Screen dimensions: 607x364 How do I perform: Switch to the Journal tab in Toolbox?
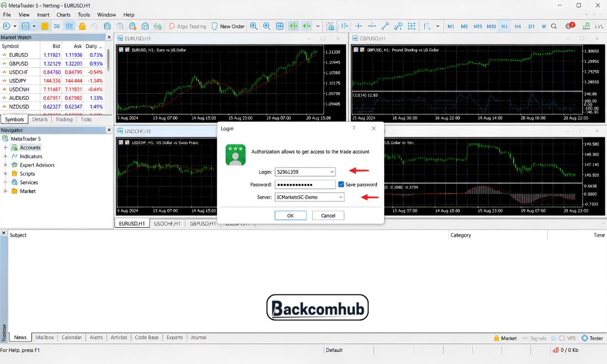point(199,338)
